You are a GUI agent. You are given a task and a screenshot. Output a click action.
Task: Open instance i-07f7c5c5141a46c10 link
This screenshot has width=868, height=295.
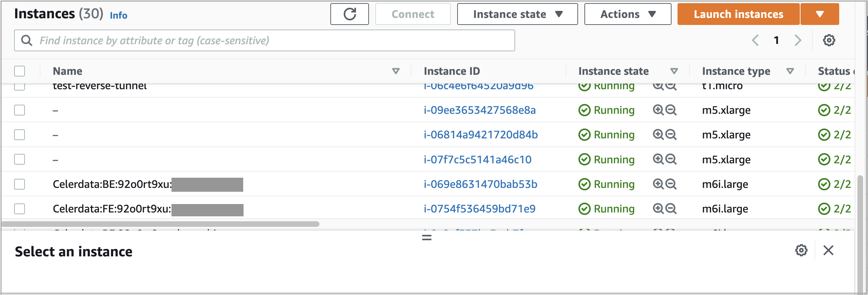click(478, 160)
